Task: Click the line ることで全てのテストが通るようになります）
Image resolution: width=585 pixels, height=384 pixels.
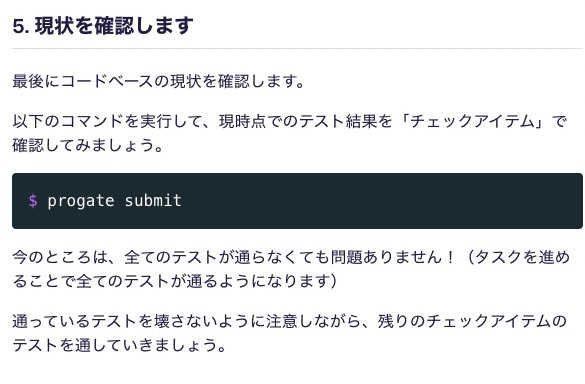Action: coord(175,281)
